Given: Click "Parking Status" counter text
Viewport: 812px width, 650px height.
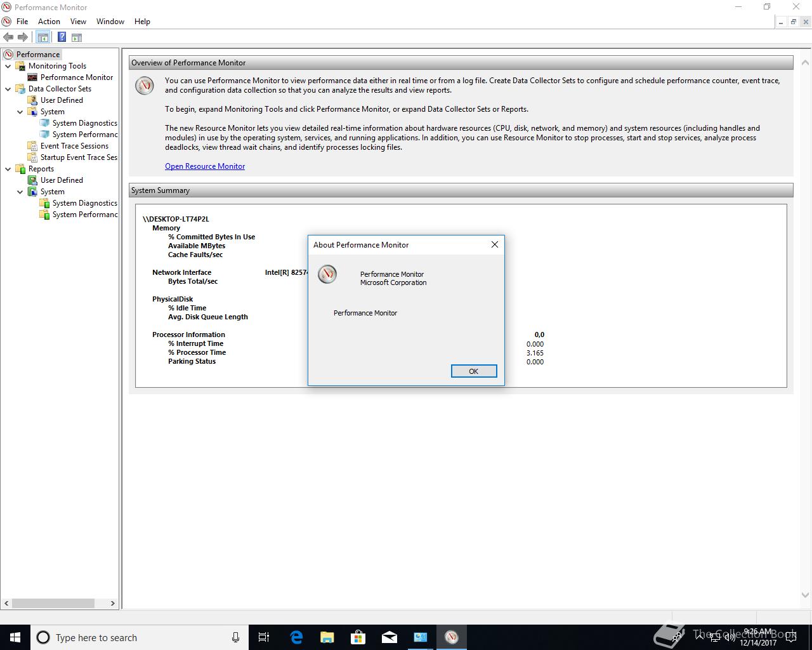Looking at the screenshot, I should [x=192, y=361].
